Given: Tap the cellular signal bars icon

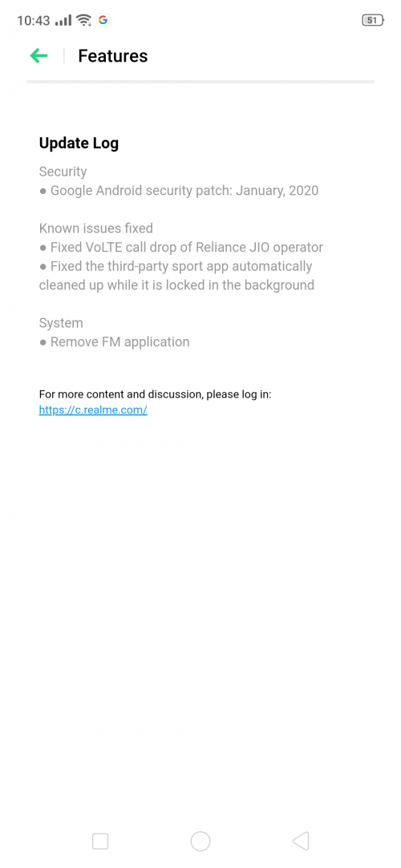Looking at the screenshot, I should pyautogui.click(x=63, y=21).
